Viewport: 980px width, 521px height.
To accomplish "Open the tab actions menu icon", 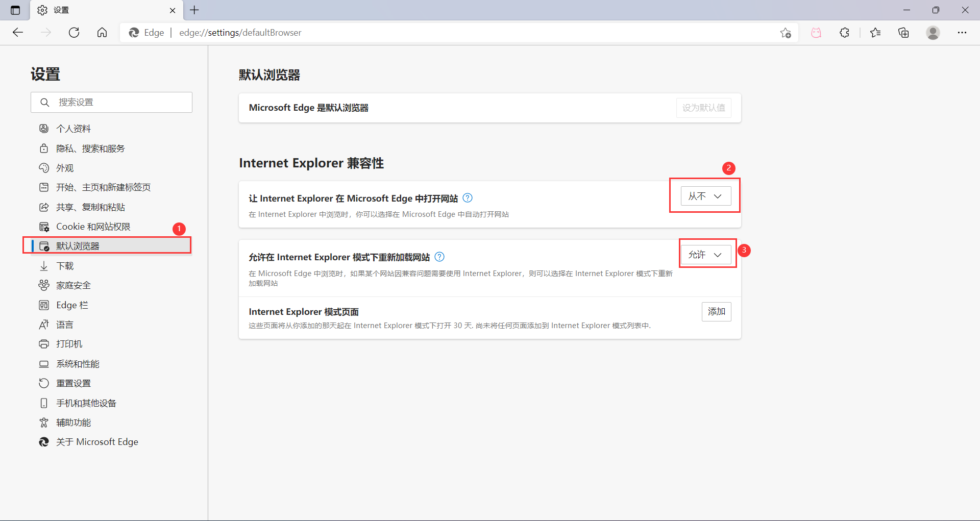I will [15, 10].
